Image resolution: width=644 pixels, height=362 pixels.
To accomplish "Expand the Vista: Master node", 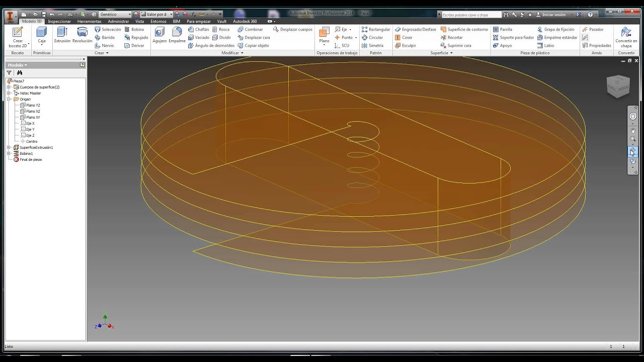I will 9,93.
